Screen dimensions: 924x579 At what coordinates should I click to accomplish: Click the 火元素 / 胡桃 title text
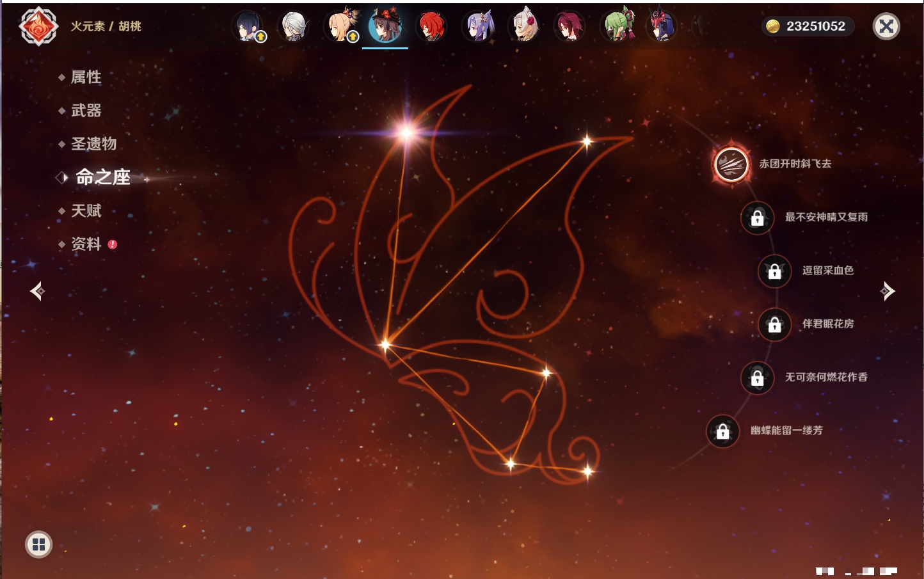tap(106, 26)
